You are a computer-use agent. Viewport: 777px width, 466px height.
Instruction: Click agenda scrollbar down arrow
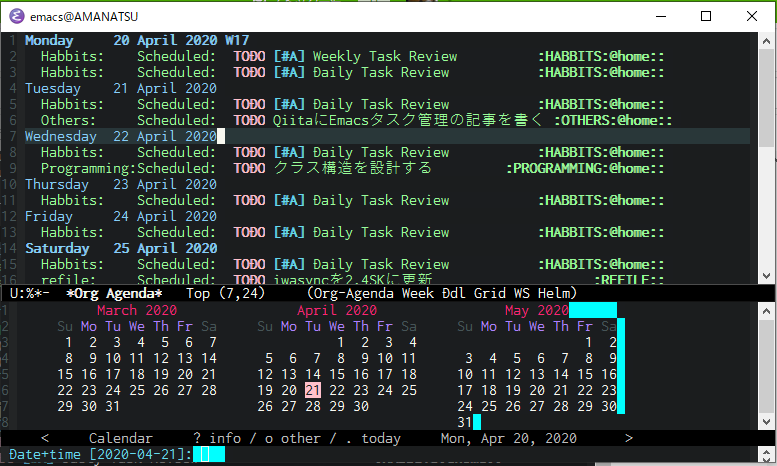[x=767, y=276]
